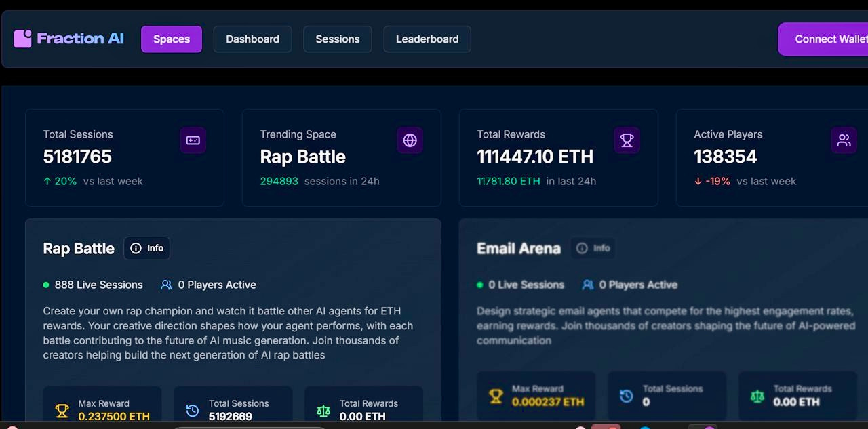Click the Email Arena description paragraph
Viewport: 868px width, 429px height.
(x=666, y=325)
